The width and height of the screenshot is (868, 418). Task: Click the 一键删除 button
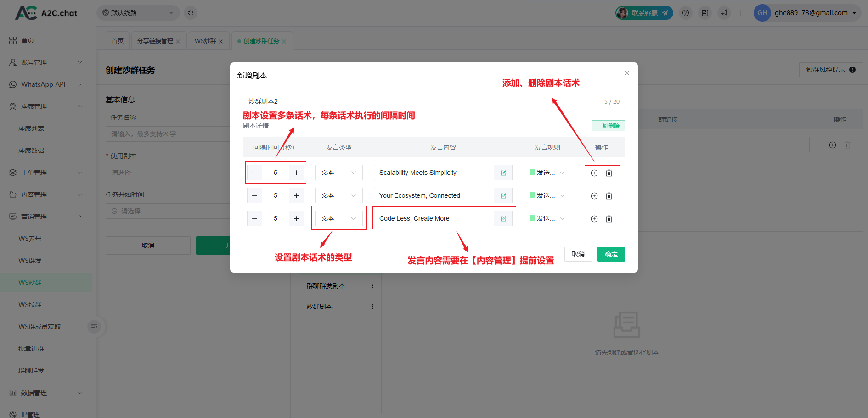coord(608,126)
